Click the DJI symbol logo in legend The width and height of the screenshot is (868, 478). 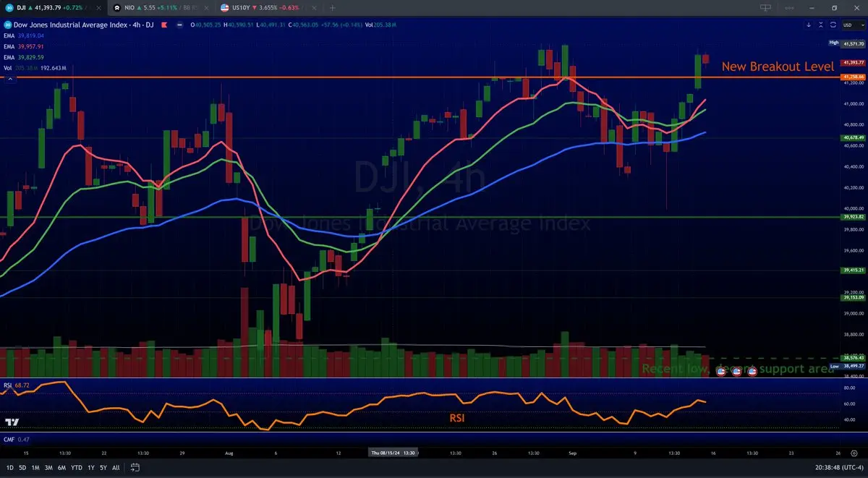click(x=7, y=25)
